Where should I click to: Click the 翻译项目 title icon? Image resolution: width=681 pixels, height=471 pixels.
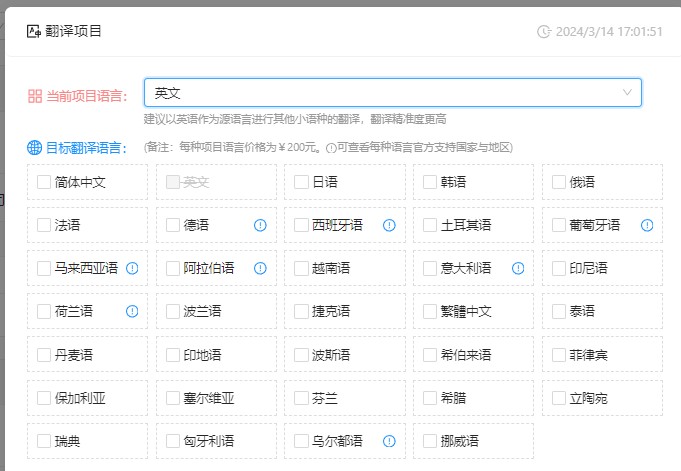tap(33, 31)
